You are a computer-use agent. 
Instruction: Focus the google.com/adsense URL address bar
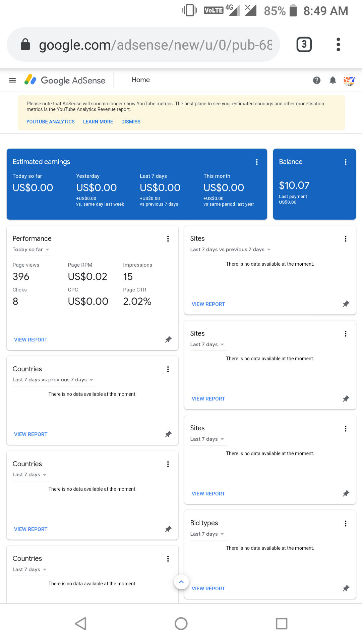point(143,44)
